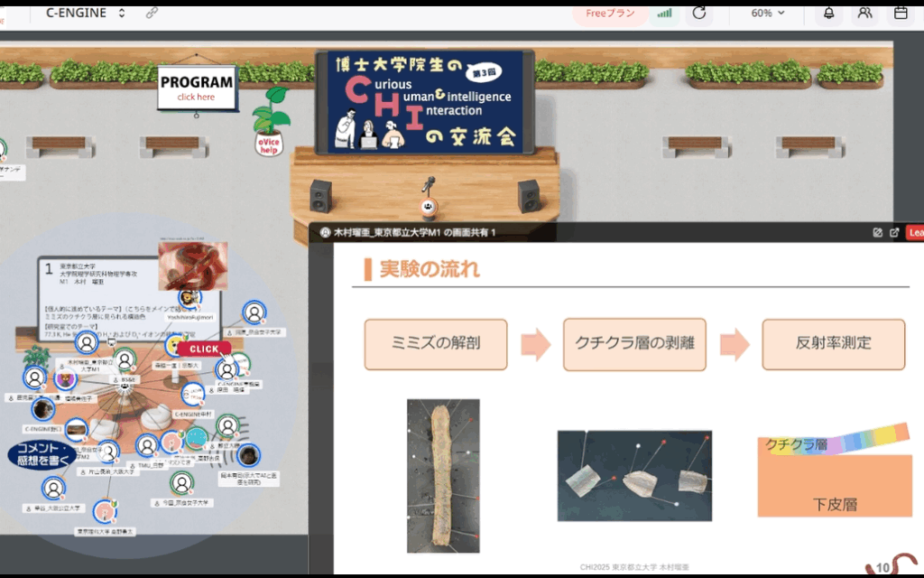Reload the space with refresh icon

pos(699,13)
